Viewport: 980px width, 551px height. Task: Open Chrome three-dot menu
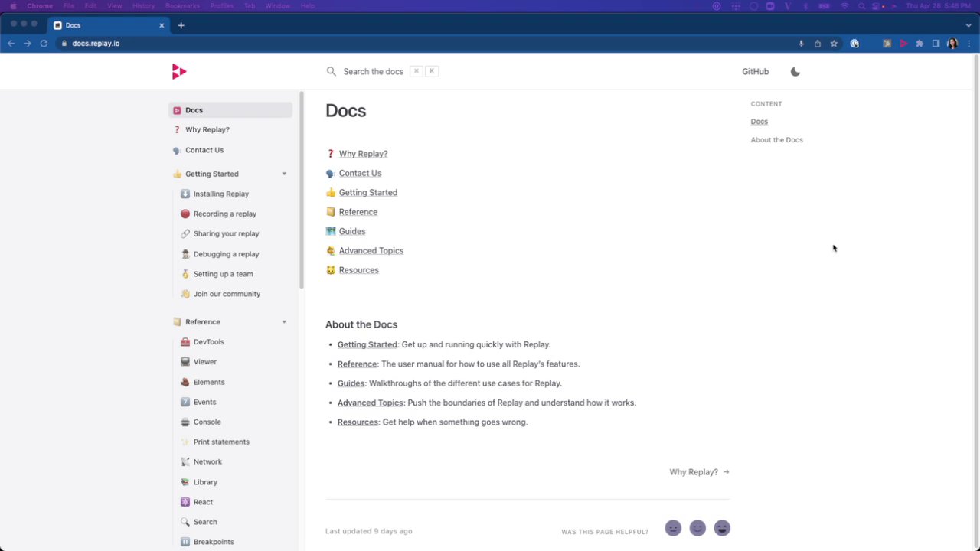pyautogui.click(x=969, y=44)
